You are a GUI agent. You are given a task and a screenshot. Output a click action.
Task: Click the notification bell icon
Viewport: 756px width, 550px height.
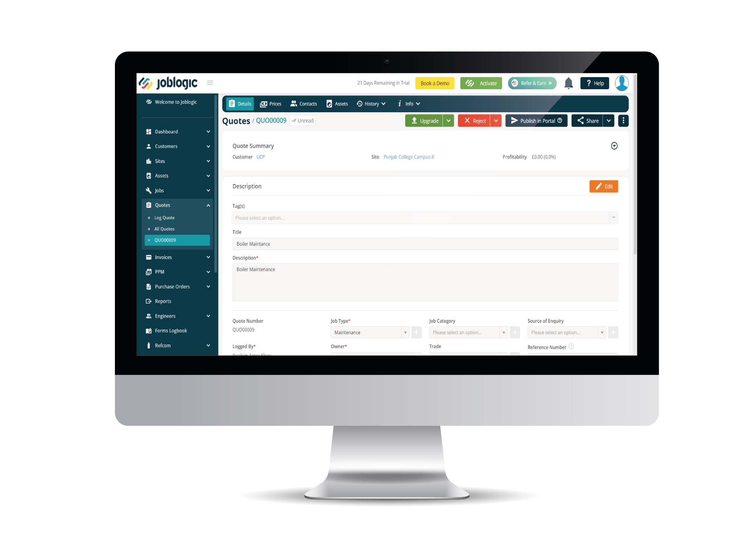click(x=568, y=83)
